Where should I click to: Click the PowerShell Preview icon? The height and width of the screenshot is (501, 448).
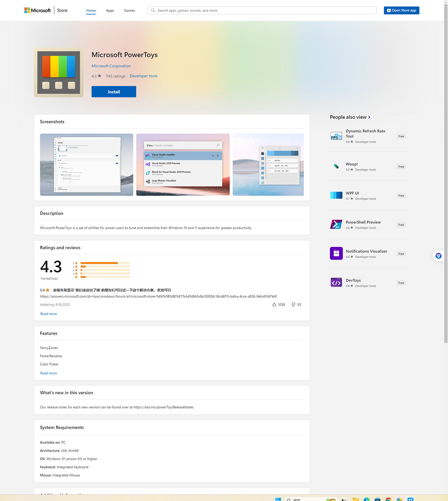click(x=336, y=224)
